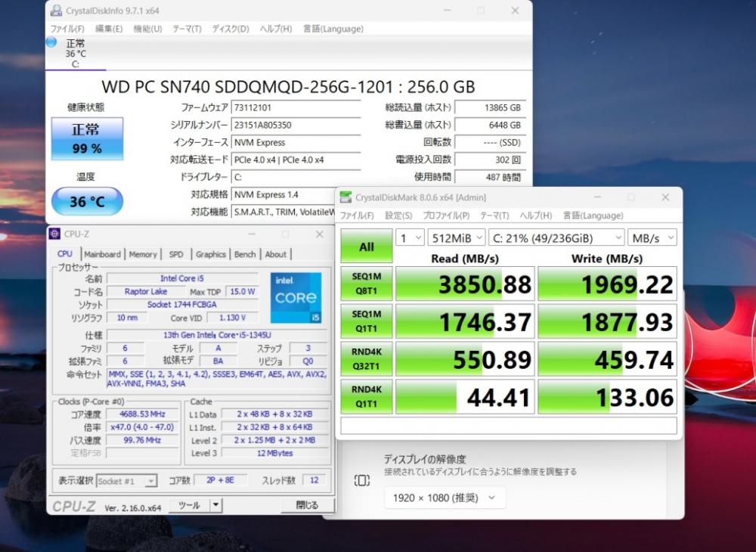756x552 pixels.
Task: Open 設定 menu in CrystalDiskMark
Action: [398, 216]
